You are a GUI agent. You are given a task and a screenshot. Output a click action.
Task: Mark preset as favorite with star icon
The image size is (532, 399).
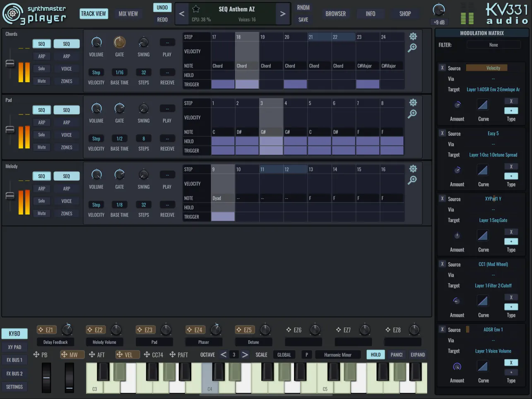pyautogui.click(x=196, y=9)
